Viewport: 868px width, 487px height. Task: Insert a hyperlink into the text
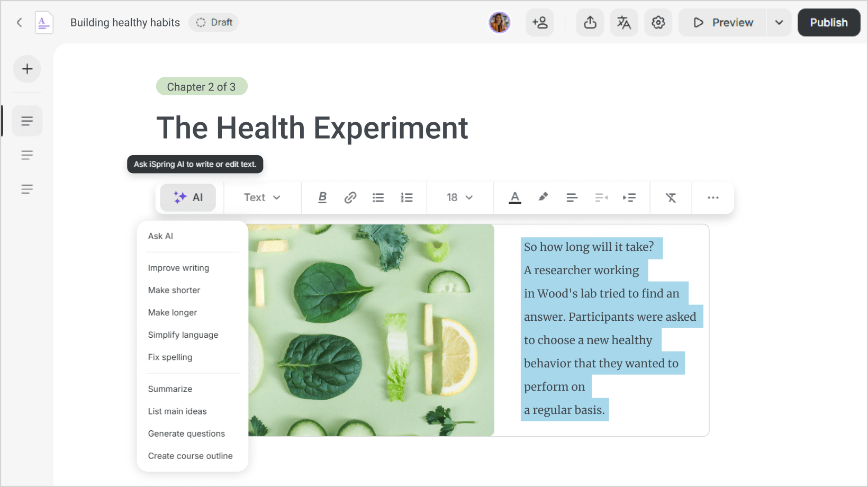click(350, 197)
